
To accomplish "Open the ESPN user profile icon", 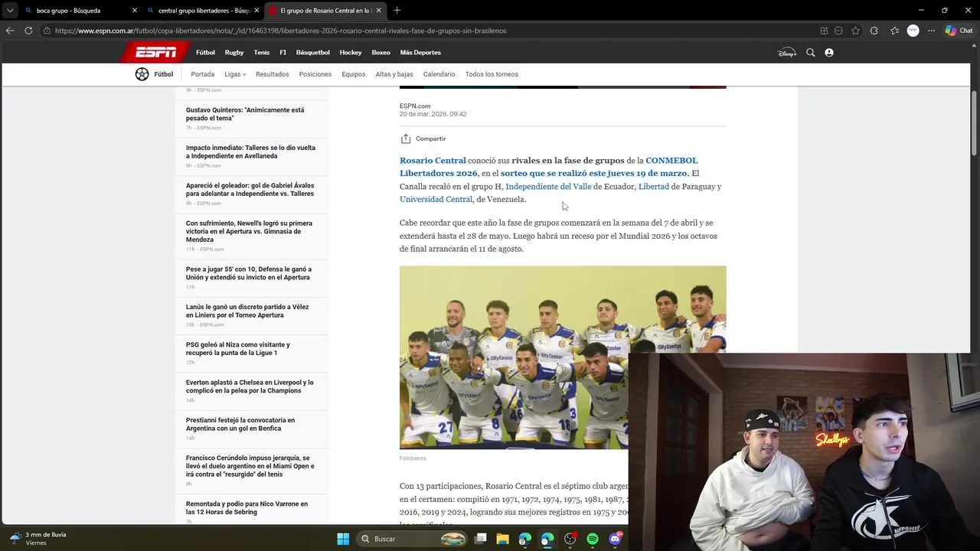I will (829, 53).
